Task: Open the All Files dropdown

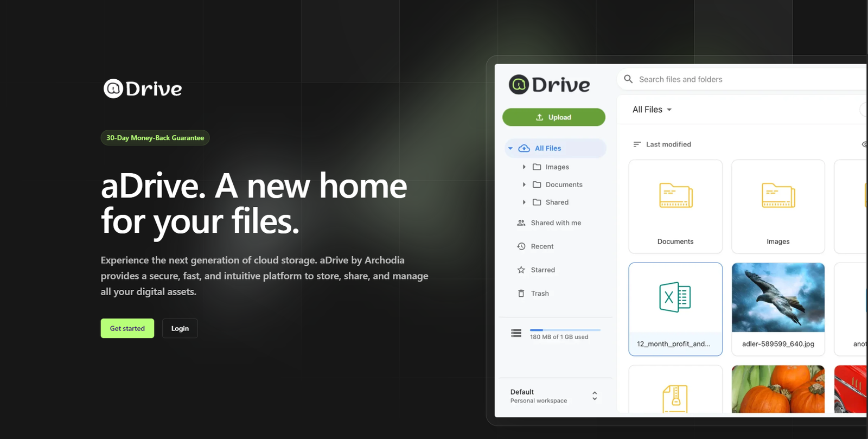Action: 652,110
